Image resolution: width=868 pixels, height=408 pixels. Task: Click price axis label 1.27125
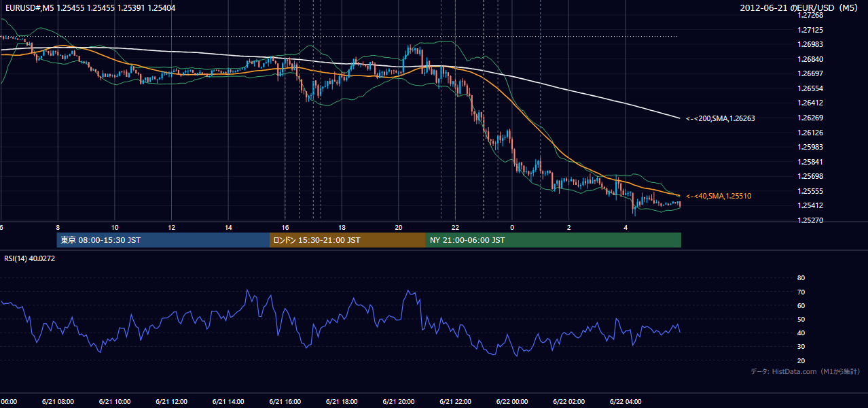[811, 30]
